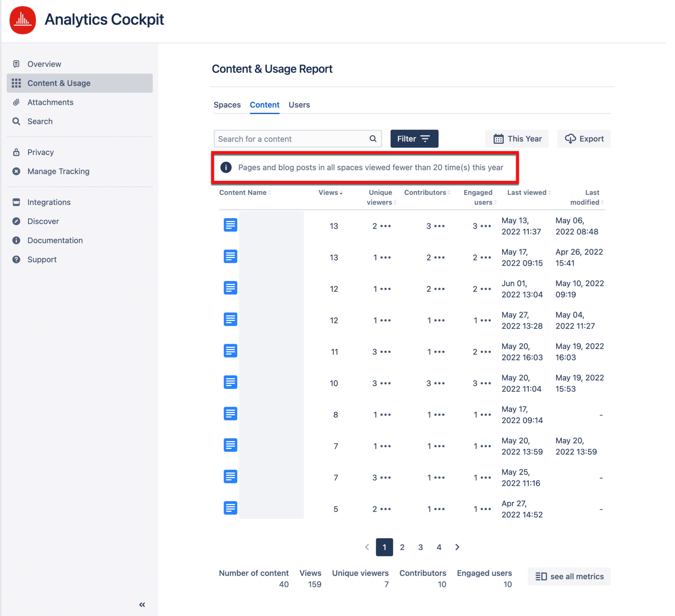Click the Analytics Cockpit logo
675x616 pixels.
coord(22,20)
